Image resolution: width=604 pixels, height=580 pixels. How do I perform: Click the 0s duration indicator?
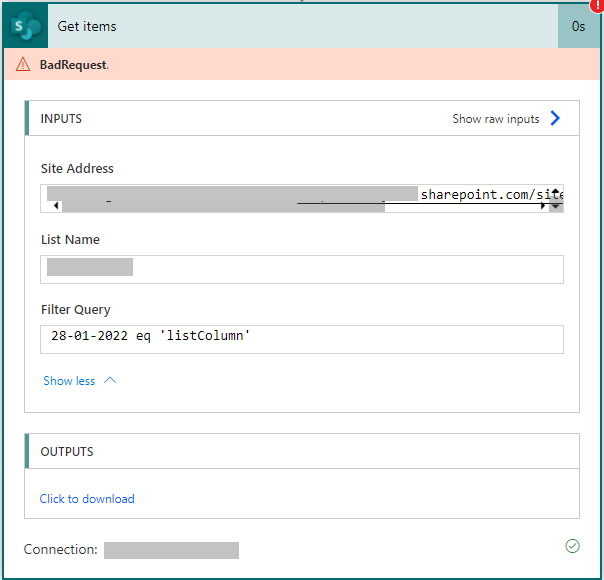[578, 26]
